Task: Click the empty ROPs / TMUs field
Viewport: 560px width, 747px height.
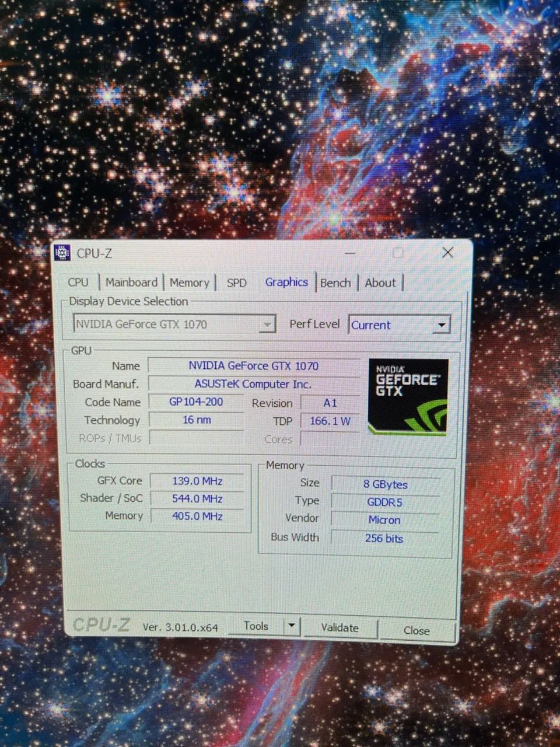Action: [197, 438]
